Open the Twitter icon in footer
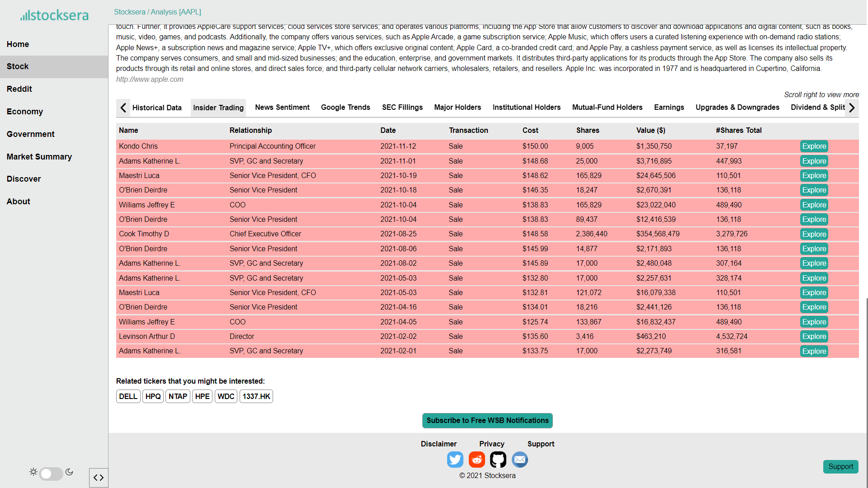 click(455, 460)
